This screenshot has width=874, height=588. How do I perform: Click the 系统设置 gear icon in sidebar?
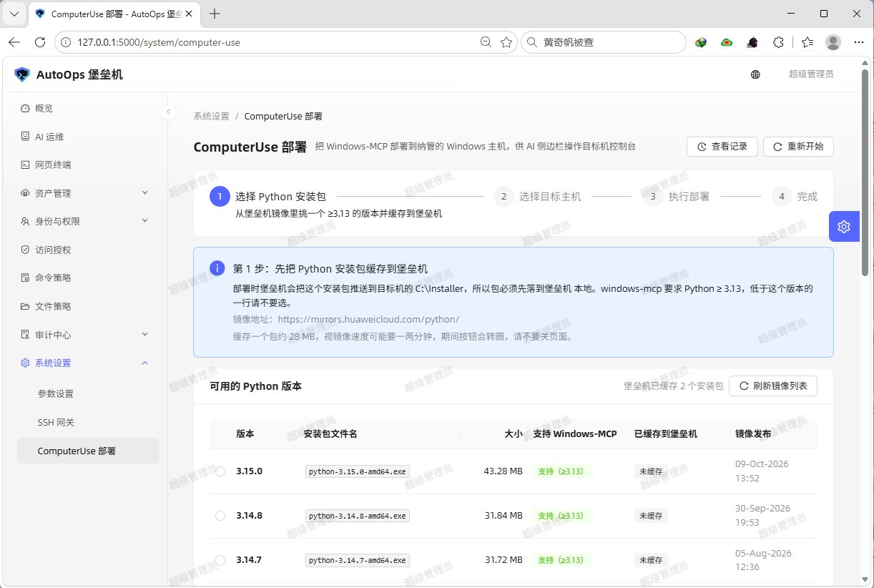click(25, 363)
